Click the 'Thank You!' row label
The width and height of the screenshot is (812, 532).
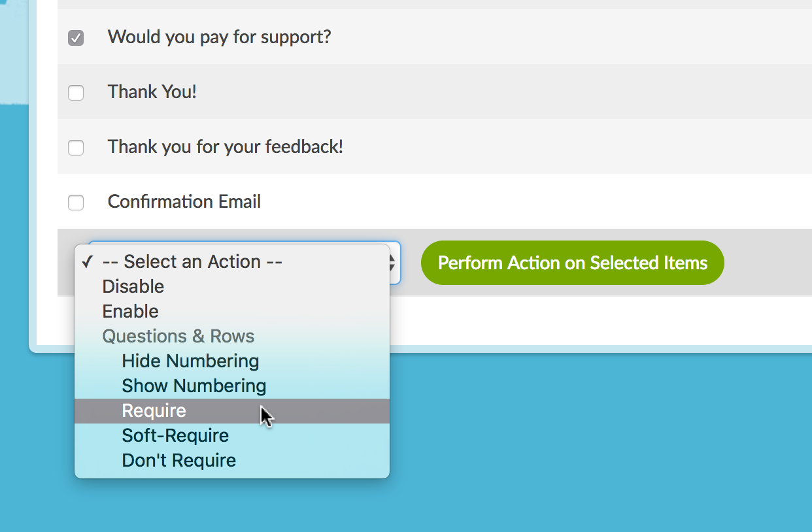pyautogui.click(x=152, y=92)
